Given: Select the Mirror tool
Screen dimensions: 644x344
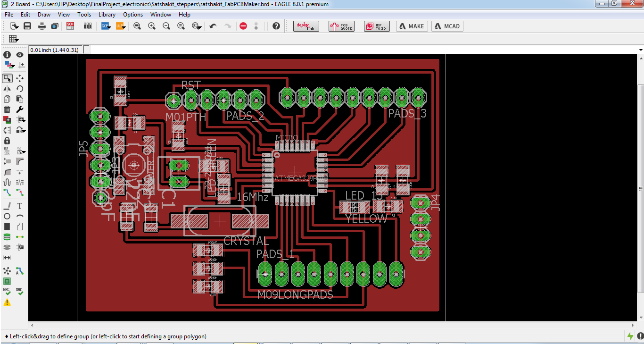Looking at the screenshot, I should point(7,88).
